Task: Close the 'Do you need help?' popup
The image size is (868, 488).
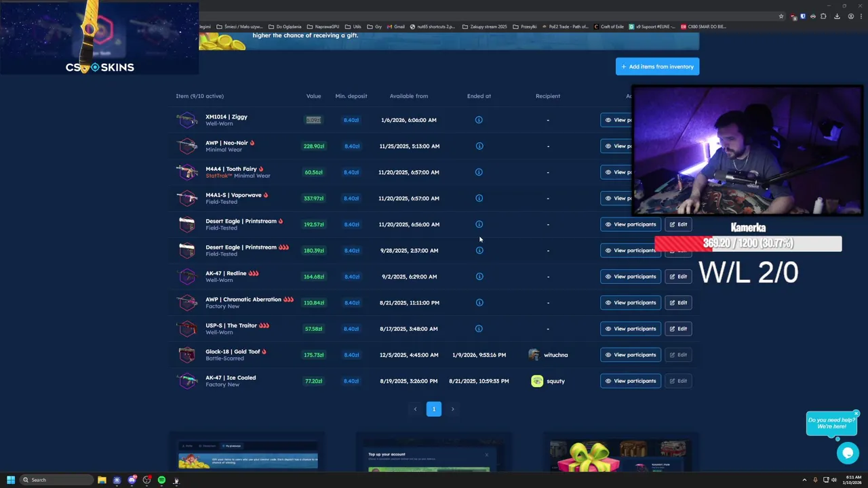Action: pyautogui.click(x=856, y=413)
